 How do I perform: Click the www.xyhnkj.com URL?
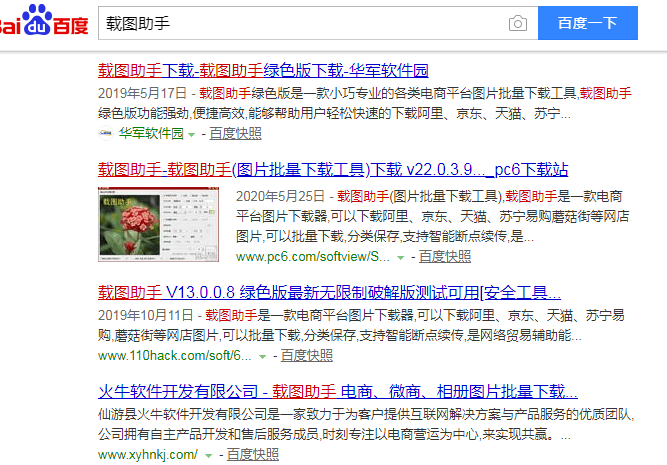coord(148,455)
